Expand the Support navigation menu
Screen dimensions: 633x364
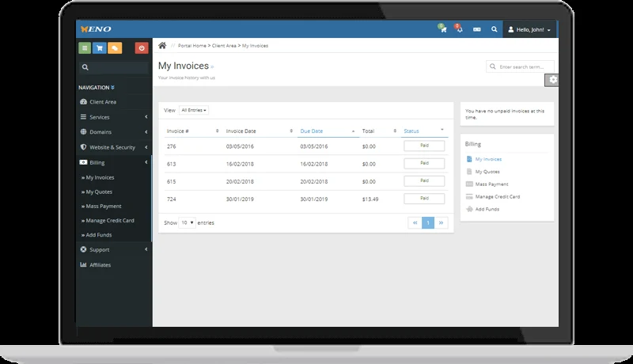point(114,250)
